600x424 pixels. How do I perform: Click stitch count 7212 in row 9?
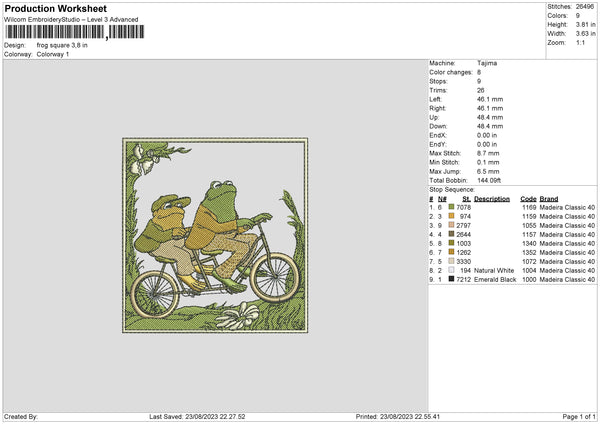tap(463, 279)
